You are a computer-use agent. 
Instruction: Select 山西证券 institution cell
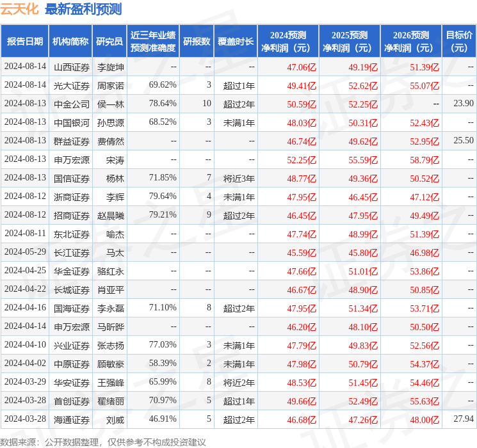[72, 67]
